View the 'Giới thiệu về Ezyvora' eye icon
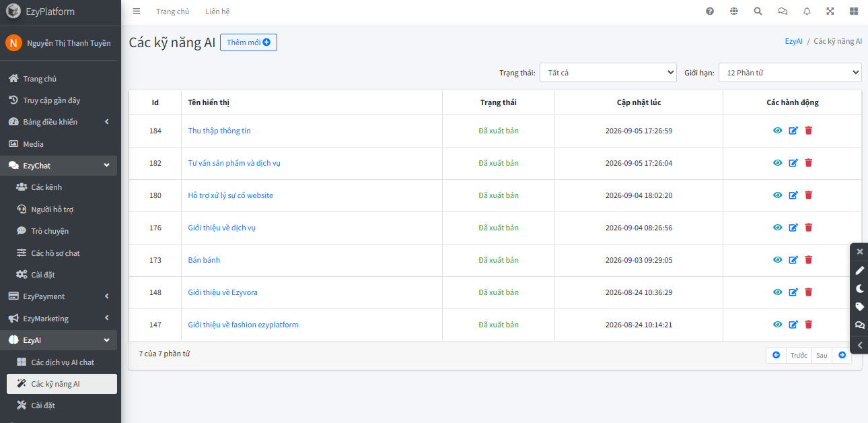868x423 pixels. click(778, 292)
